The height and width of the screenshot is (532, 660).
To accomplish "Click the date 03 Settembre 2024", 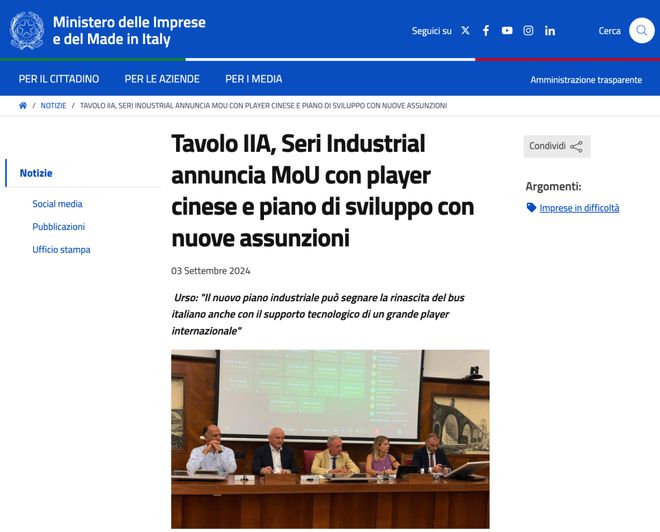I will coord(210,271).
